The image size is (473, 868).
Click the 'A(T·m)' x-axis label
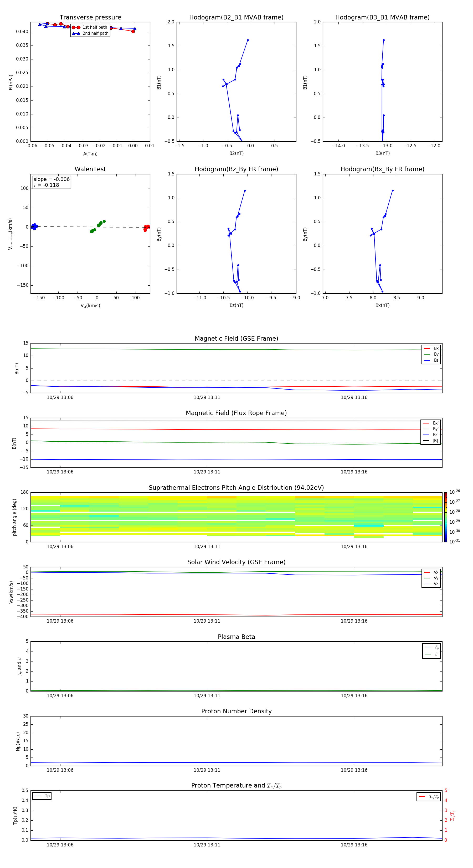(90, 154)
